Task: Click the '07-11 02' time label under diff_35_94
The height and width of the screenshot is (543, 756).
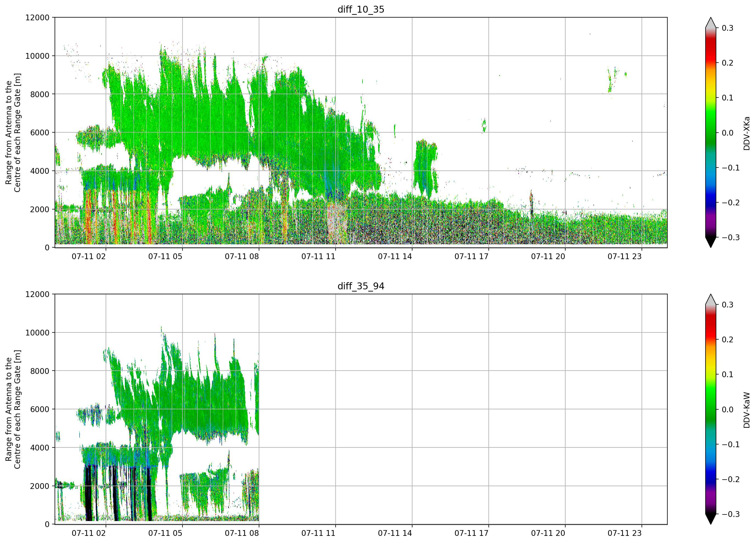Action: click(x=89, y=533)
